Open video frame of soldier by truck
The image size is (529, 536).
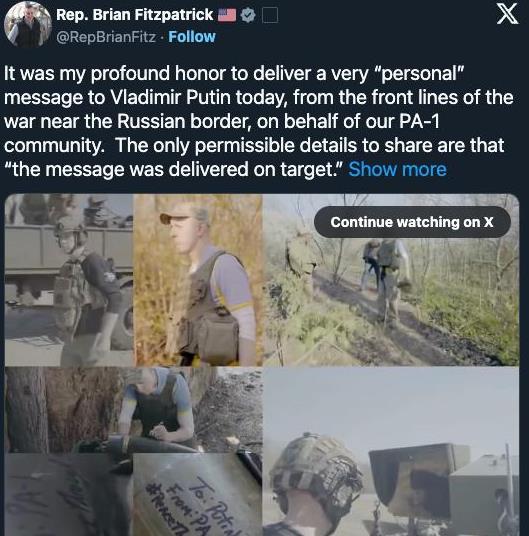tap(69, 280)
